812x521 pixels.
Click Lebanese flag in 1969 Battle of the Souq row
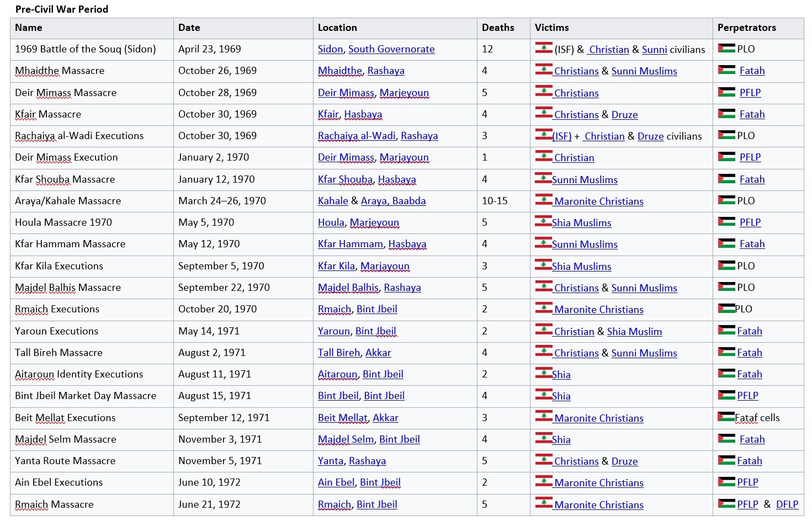(544, 48)
